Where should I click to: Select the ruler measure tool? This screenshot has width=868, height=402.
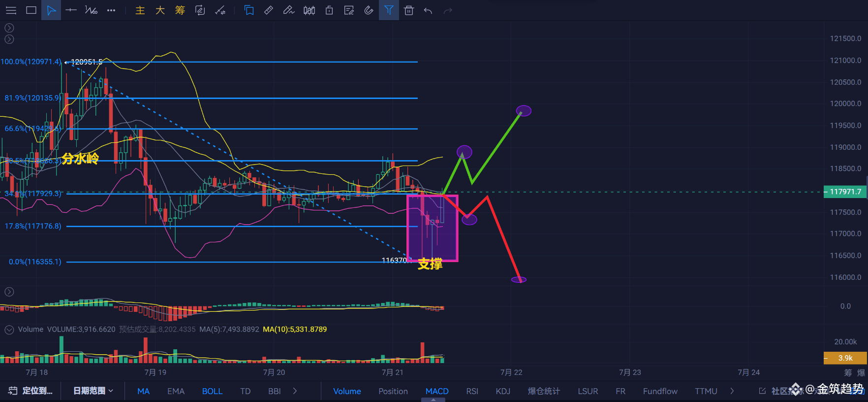[269, 10]
